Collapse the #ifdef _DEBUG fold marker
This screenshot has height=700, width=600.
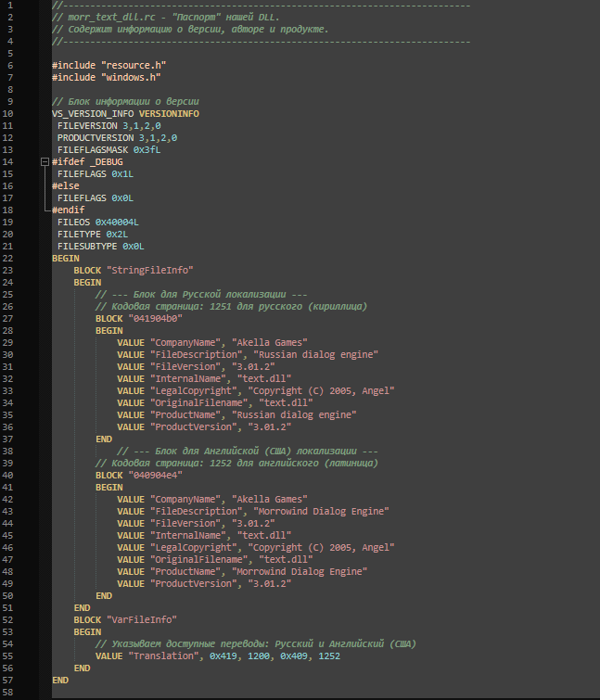(43, 161)
